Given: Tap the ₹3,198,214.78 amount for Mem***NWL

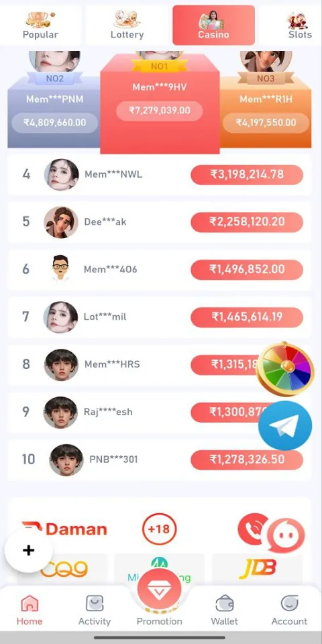Looking at the screenshot, I should (247, 174).
